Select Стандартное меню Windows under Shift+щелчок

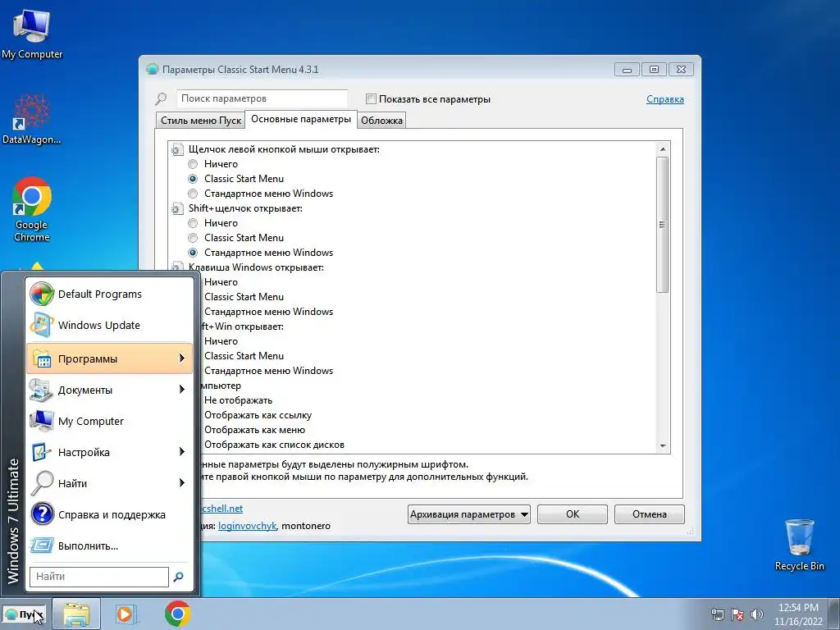tap(193, 253)
